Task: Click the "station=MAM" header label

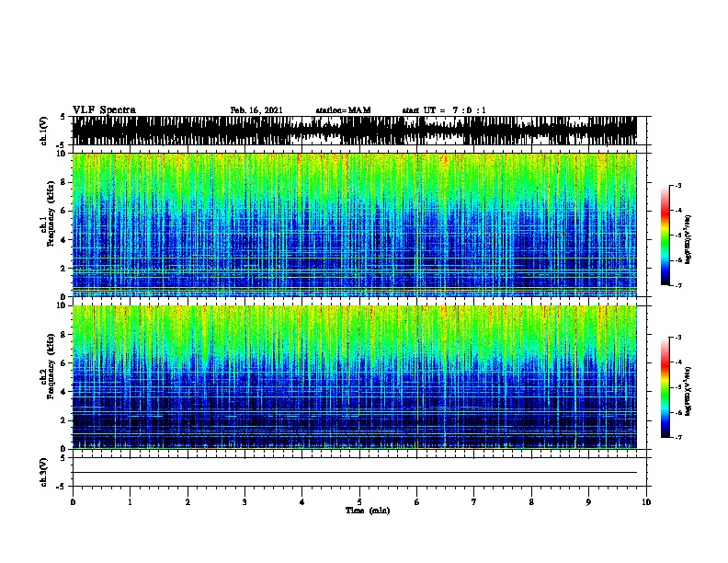Action: click(343, 110)
